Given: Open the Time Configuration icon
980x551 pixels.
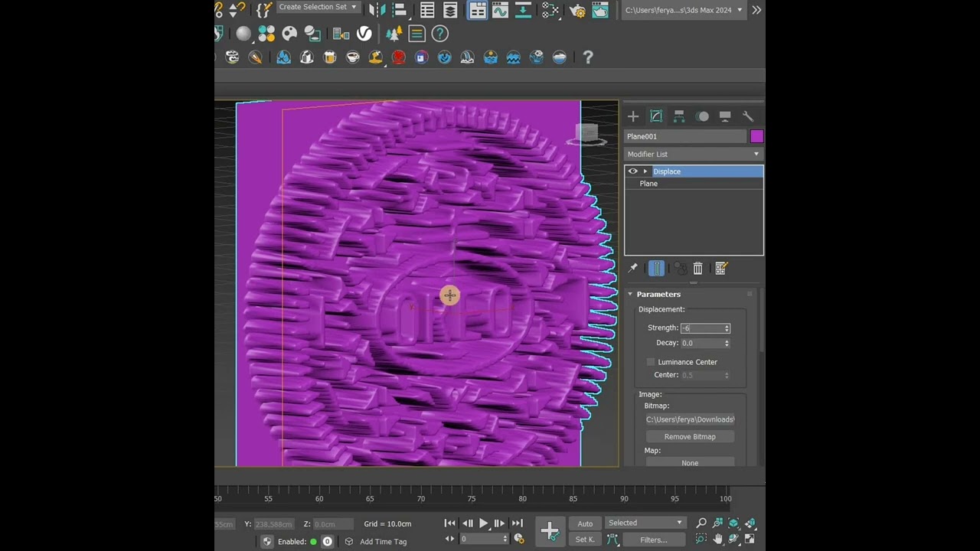Looking at the screenshot, I should pos(519,540).
